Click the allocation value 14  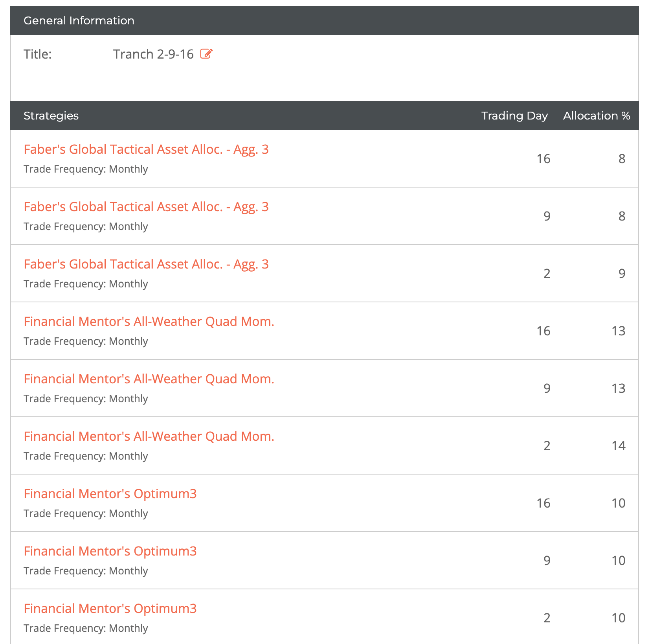pyautogui.click(x=618, y=446)
